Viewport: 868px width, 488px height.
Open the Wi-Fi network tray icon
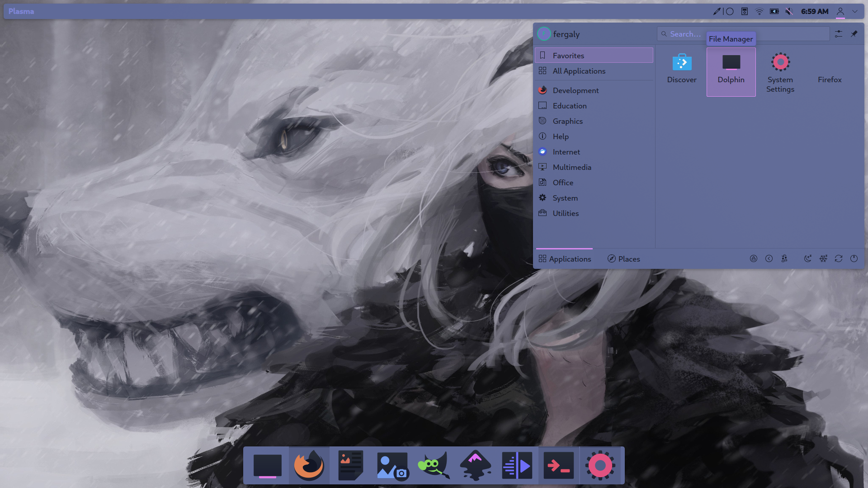tap(759, 11)
